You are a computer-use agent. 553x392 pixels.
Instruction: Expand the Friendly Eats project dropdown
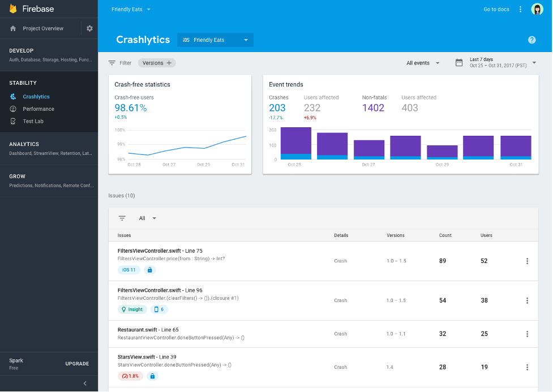131,10
